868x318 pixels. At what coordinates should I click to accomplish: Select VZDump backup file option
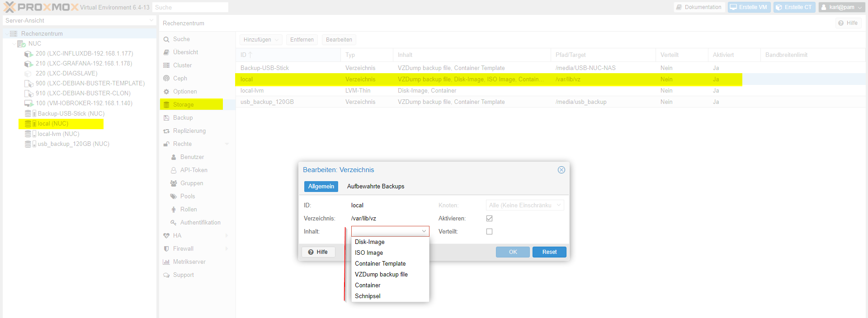tap(390, 275)
